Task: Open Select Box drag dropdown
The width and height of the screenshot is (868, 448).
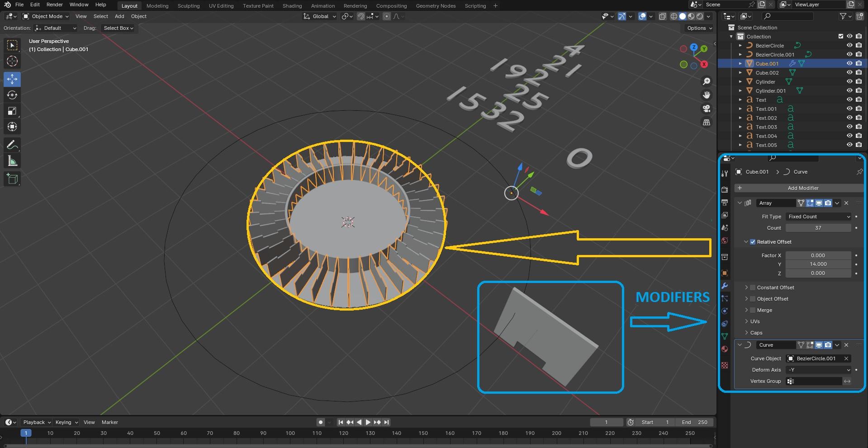Action: click(x=118, y=28)
